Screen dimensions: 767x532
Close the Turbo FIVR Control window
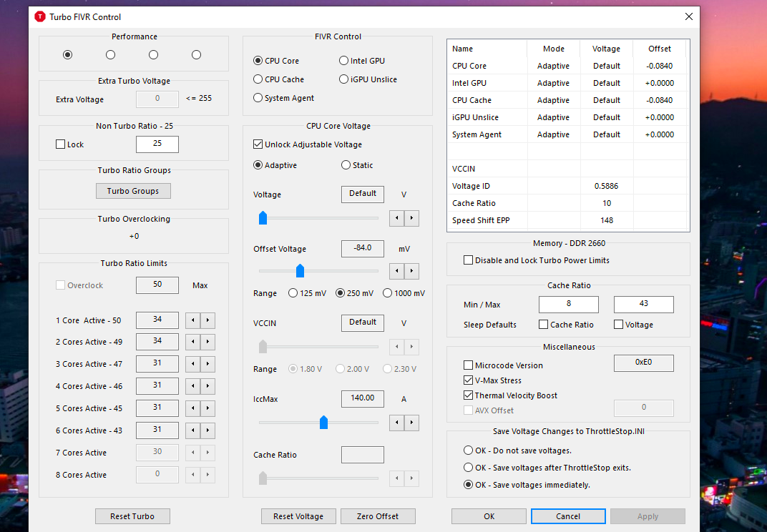pyautogui.click(x=689, y=16)
